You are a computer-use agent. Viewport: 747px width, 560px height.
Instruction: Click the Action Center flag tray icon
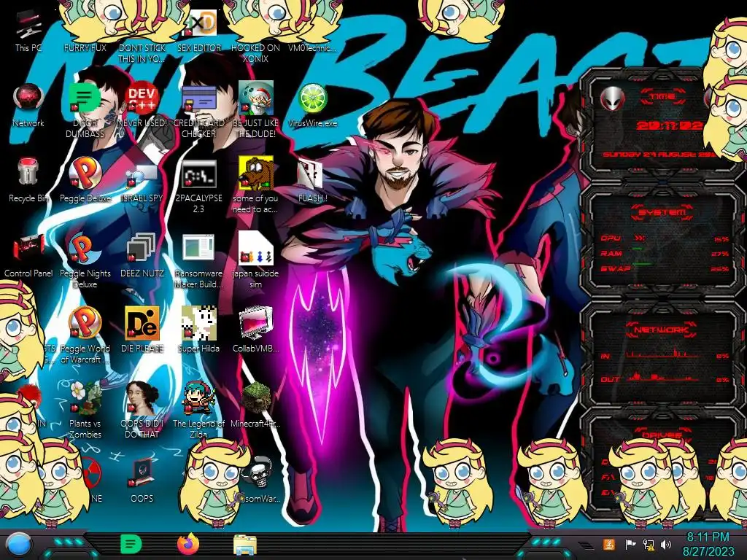630,544
